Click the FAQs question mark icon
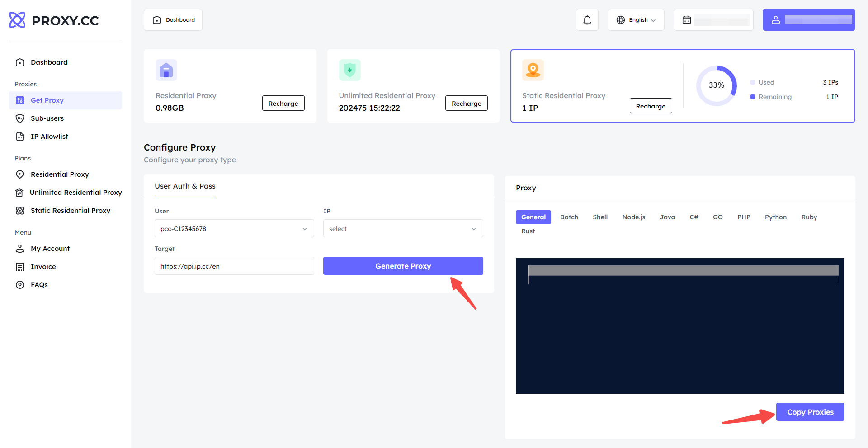 point(20,285)
